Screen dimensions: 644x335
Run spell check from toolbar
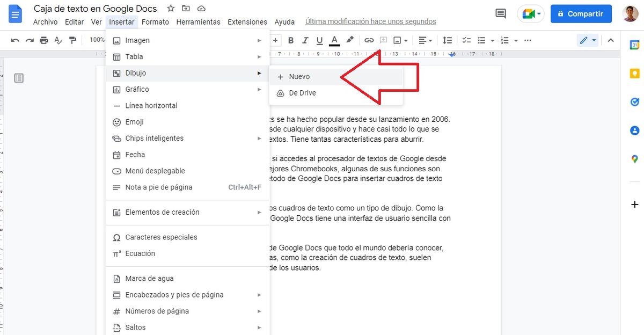click(x=58, y=40)
